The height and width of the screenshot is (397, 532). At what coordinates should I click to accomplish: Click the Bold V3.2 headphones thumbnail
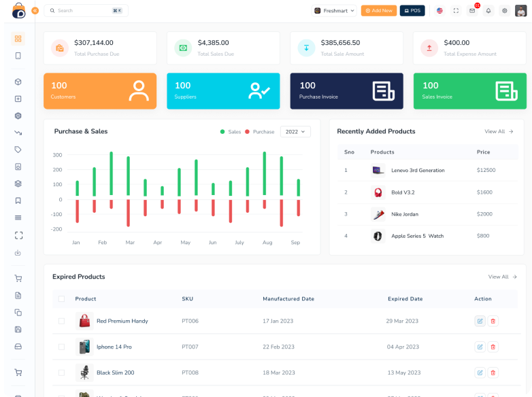pos(378,192)
